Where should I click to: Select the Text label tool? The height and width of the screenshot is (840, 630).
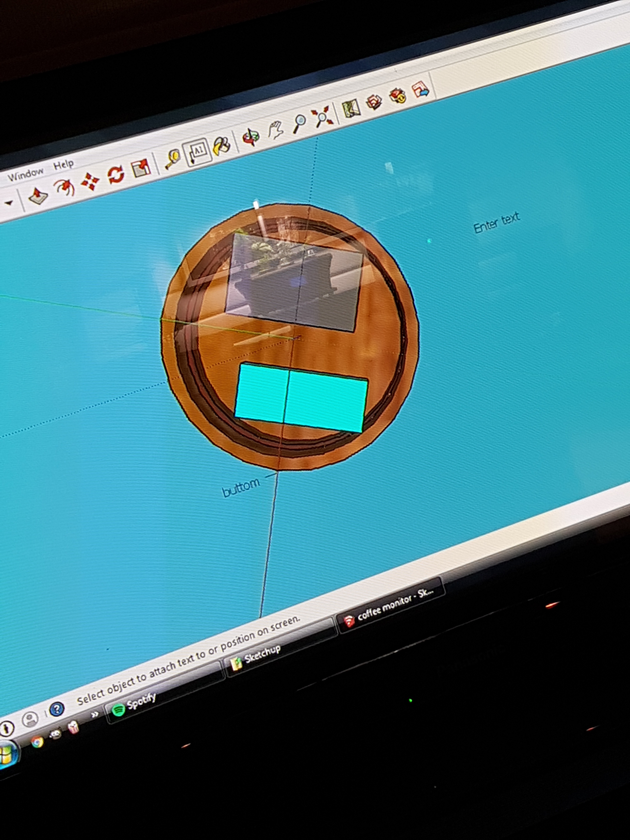click(198, 151)
